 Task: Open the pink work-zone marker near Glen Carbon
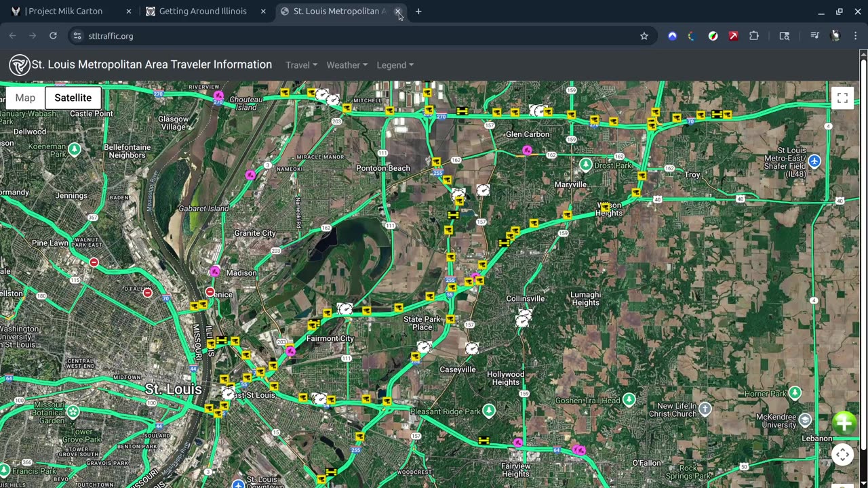[527, 150]
